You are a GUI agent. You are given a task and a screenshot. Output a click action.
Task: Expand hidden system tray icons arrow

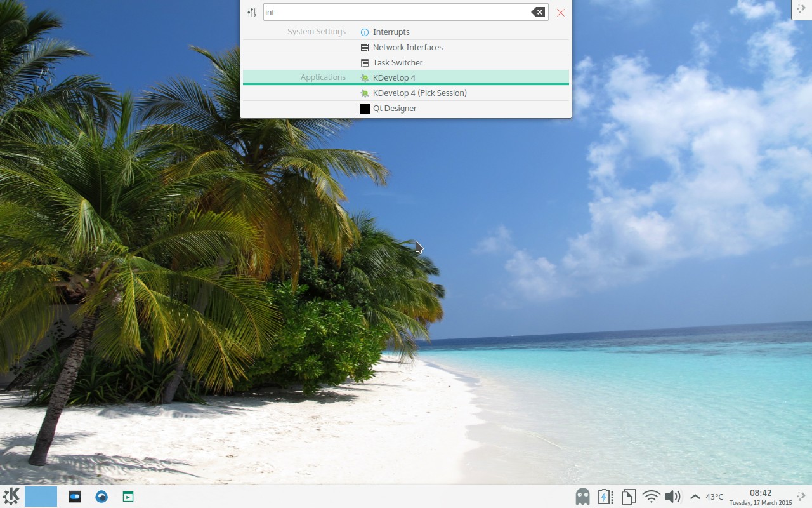(x=695, y=497)
